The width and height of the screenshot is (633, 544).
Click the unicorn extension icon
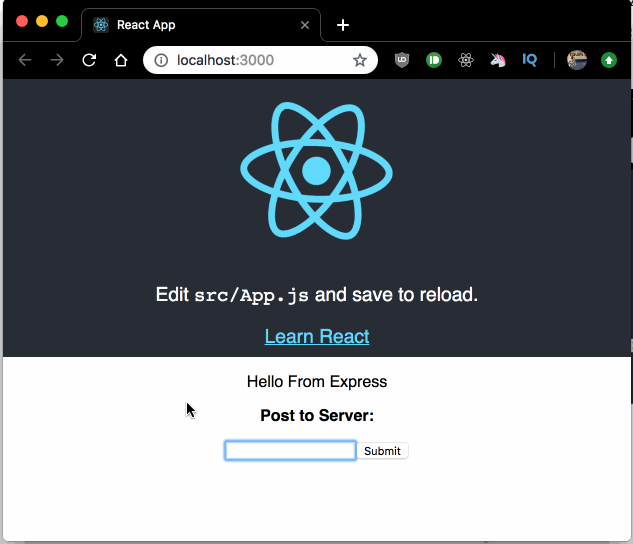point(498,60)
